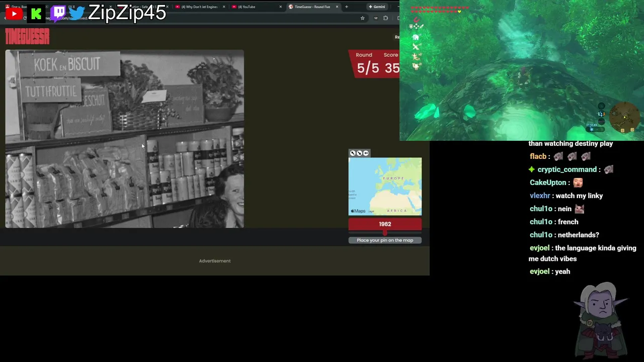
Task: Click the purple Twitch overlay icon
Action: (59, 13)
